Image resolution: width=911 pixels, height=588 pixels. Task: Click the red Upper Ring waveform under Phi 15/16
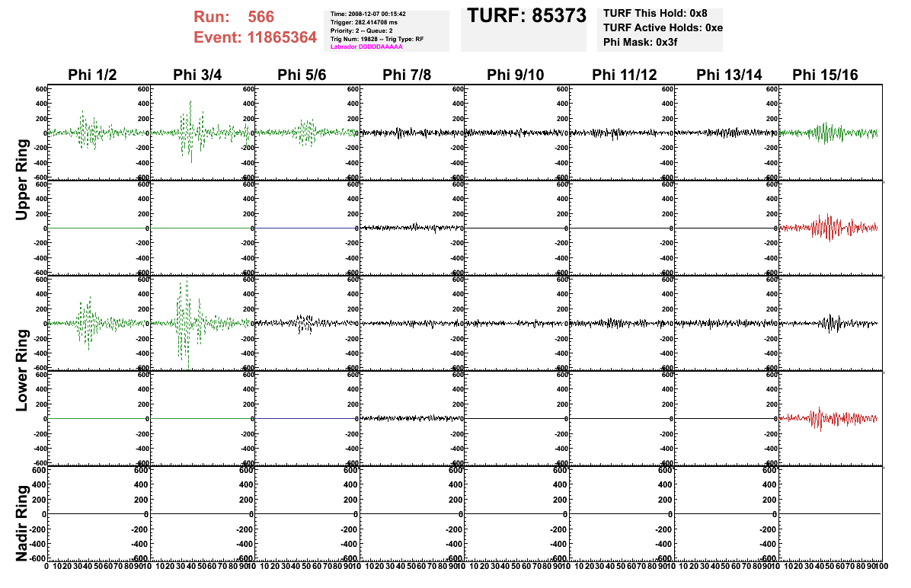click(x=829, y=228)
